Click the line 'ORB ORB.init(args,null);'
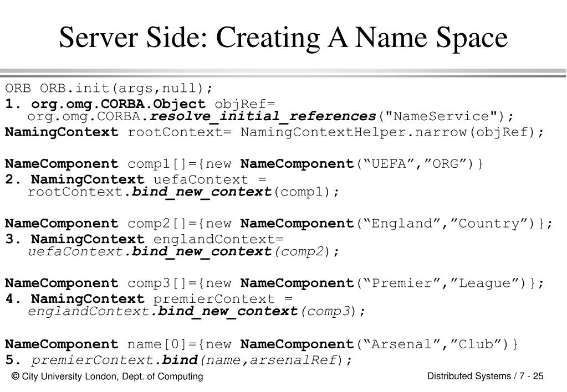 pyautogui.click(x=109, y=88)
